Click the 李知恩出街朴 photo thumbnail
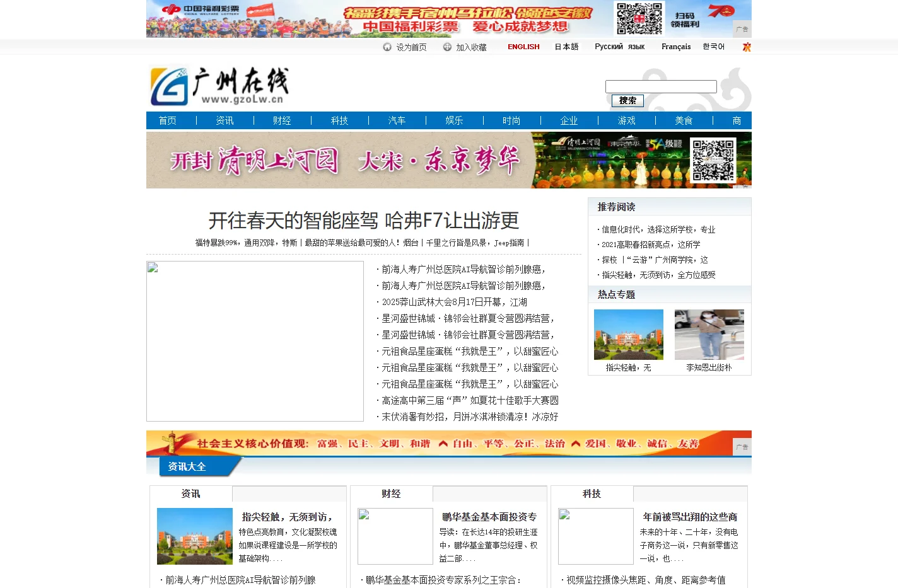Screen dimensions: 898x588 point(709,335)
